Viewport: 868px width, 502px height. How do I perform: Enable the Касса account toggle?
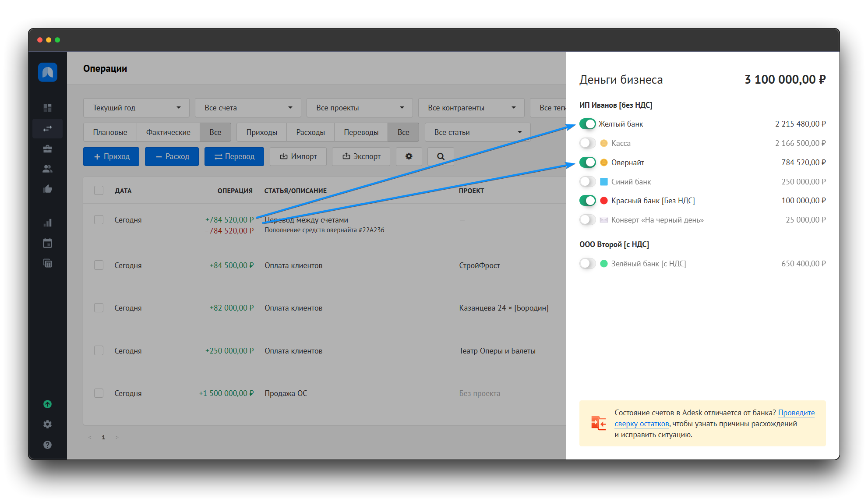point(587,143)
